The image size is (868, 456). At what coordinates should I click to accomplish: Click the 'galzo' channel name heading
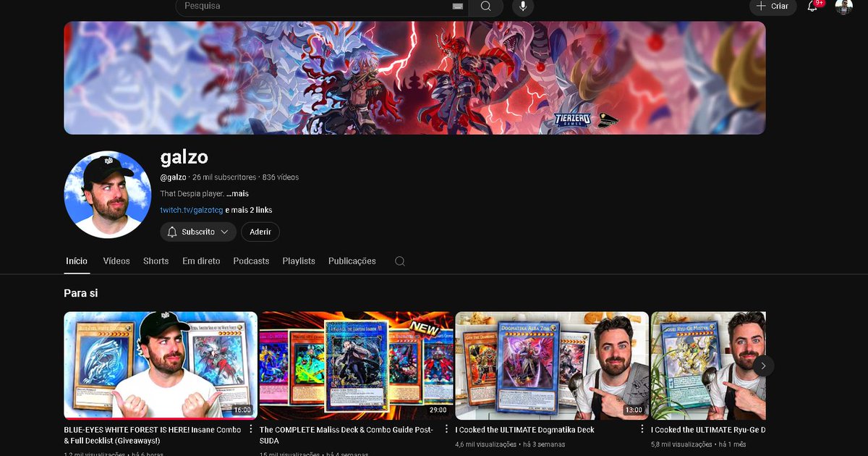point(184,156)
